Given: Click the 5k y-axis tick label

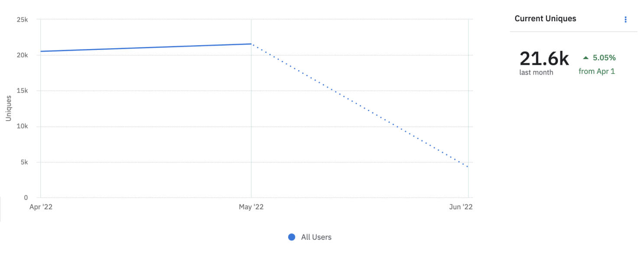Looking at the screenshot, I should tap(24, 162).
